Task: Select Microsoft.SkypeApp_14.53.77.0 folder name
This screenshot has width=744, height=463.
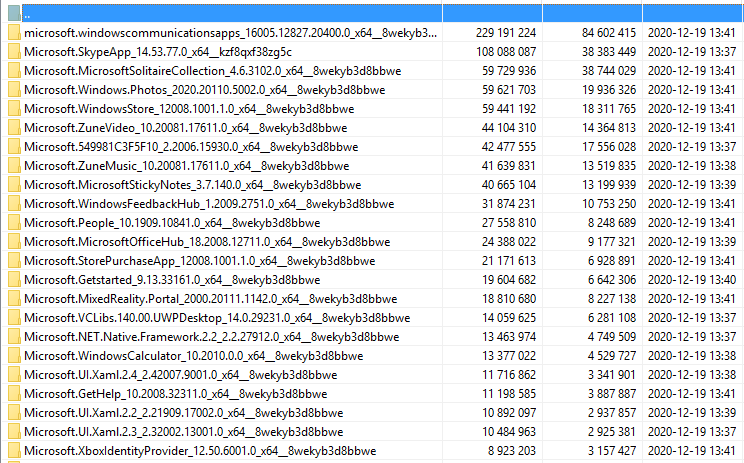Action: click(158, 52)
